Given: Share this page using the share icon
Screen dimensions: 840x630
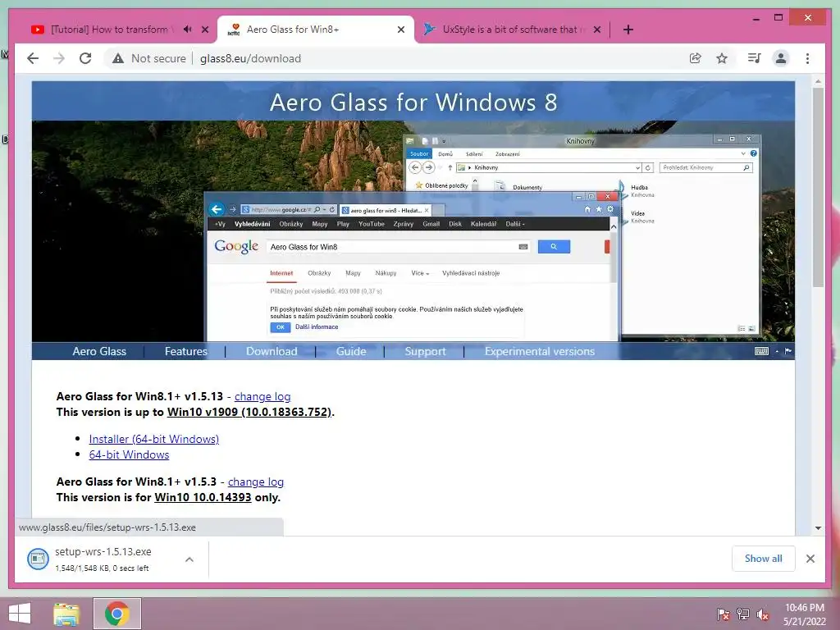Looking at the screenshot, I should pyautogui.click(x=696, y=58).
